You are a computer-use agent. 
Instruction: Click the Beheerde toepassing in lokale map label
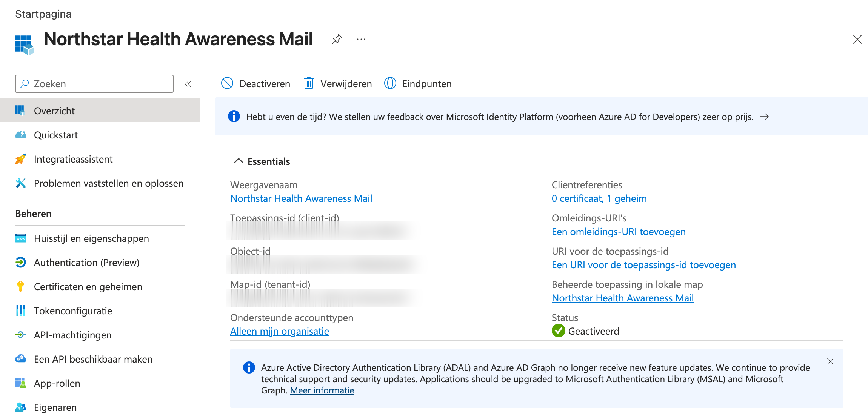[627, 284]
